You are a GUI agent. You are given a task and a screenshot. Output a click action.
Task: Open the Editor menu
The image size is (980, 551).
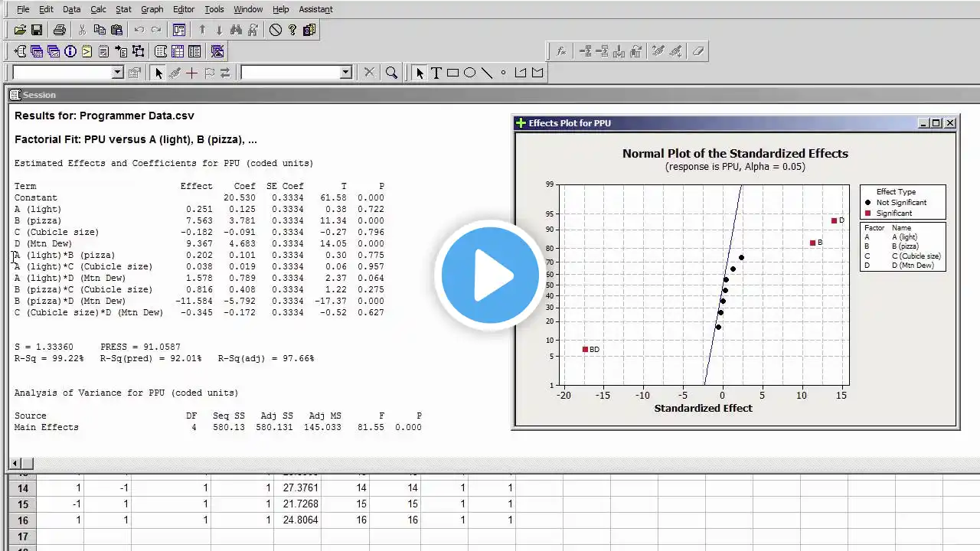click(x=184, y=9)
